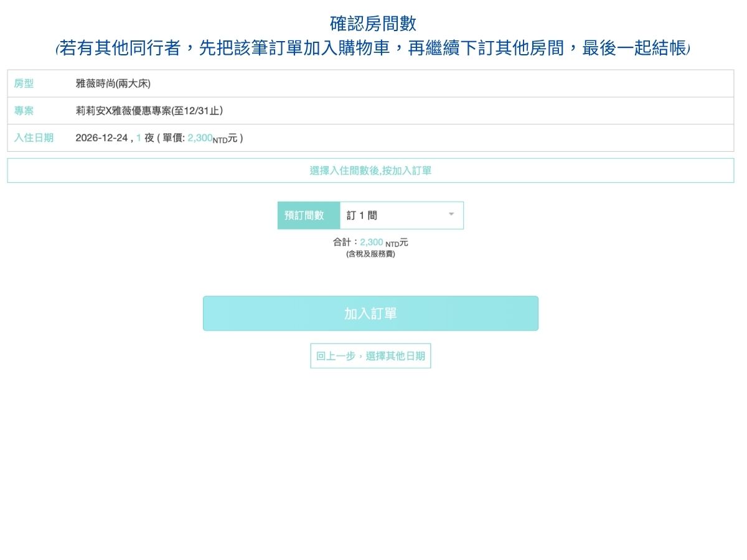
Task: Click the 入住日期 row label
Action: click(x=34, y=138)
